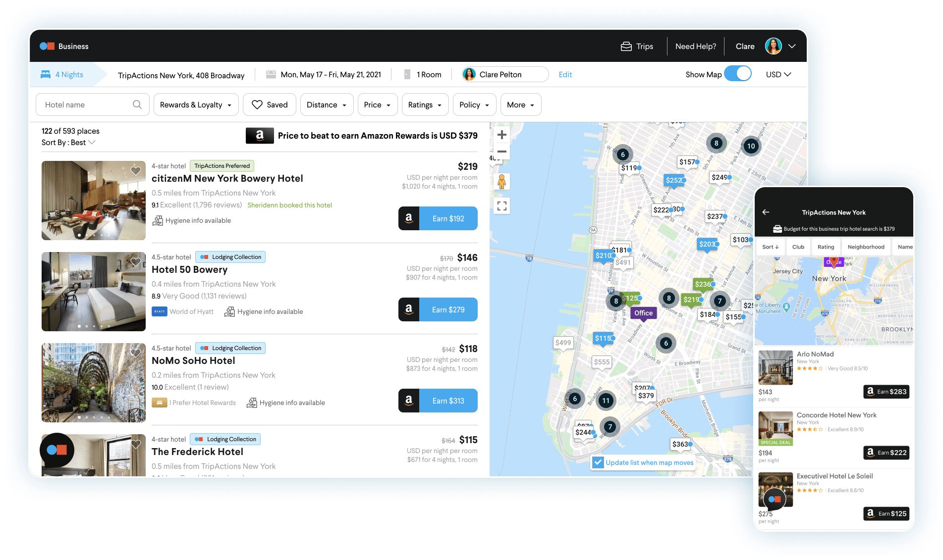Select the Sort tab in mobile view
Viewport: 943px width, 560px height.
[770, 247]
